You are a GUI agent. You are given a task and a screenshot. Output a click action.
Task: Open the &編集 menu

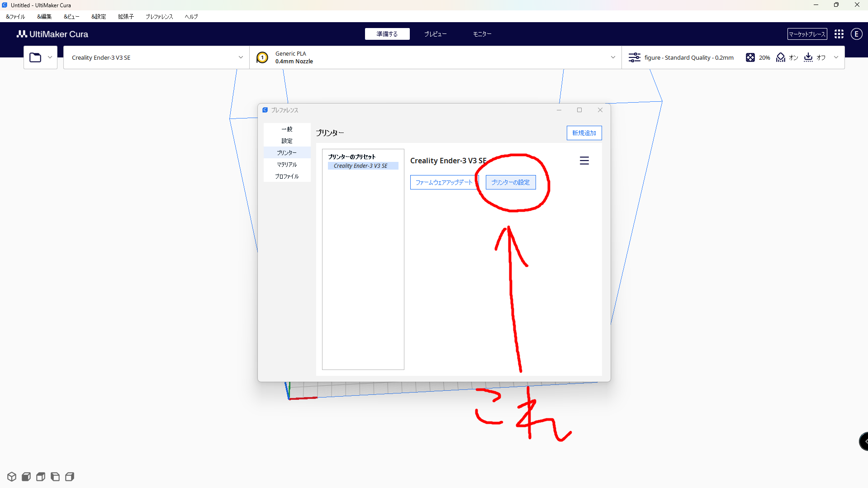[44, 17]
